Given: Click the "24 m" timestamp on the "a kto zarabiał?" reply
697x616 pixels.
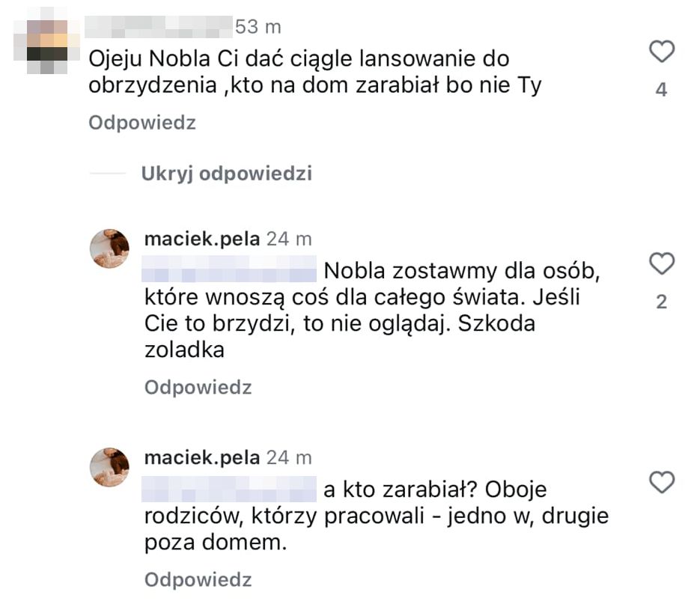Looking at the screenshot, I should coord(289,457).
